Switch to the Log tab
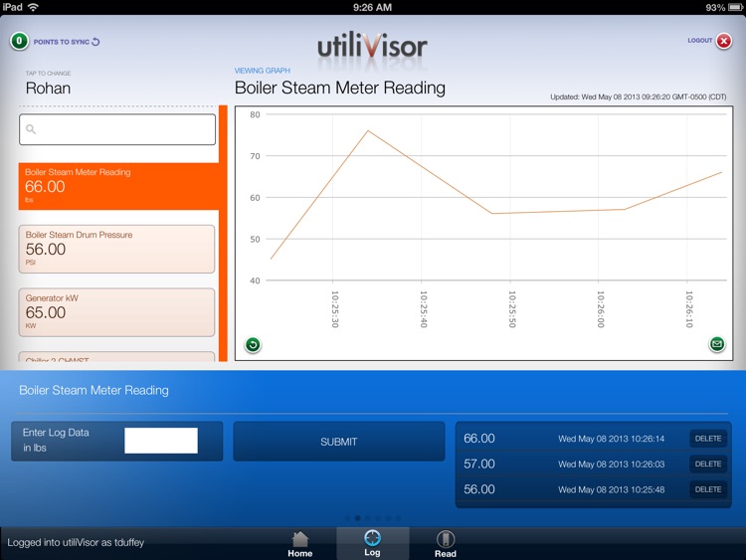Viewport: 746px width, 560px height. (373, 543)
